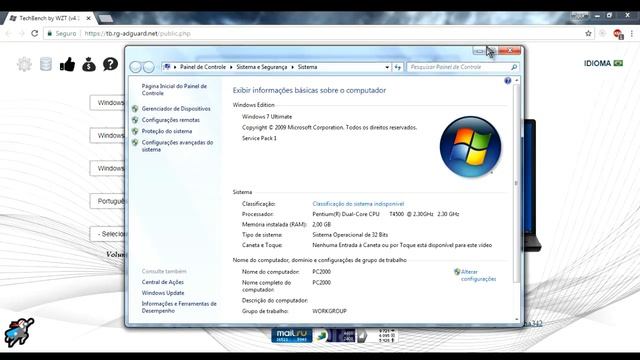Click the IDIOMA label
This screenshot has width=640, height=360.
pos(598,63)
